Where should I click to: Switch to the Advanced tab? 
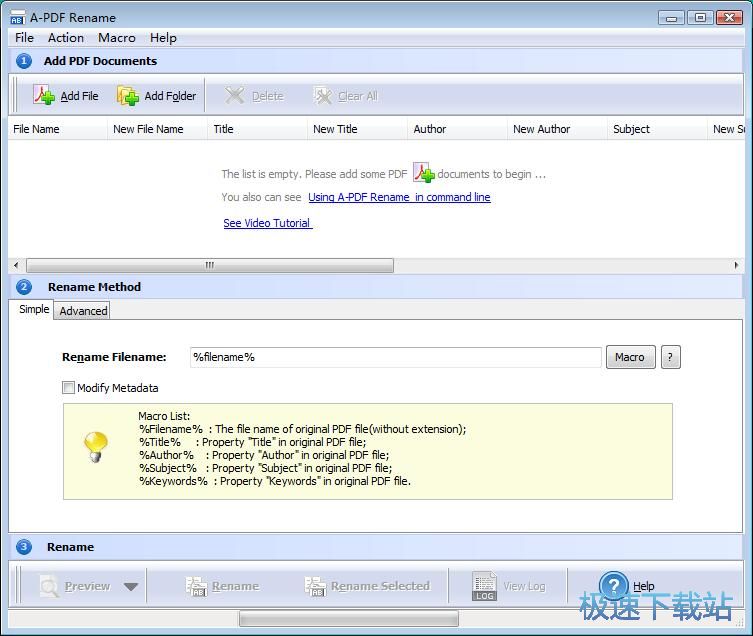(x=83, y=311)
